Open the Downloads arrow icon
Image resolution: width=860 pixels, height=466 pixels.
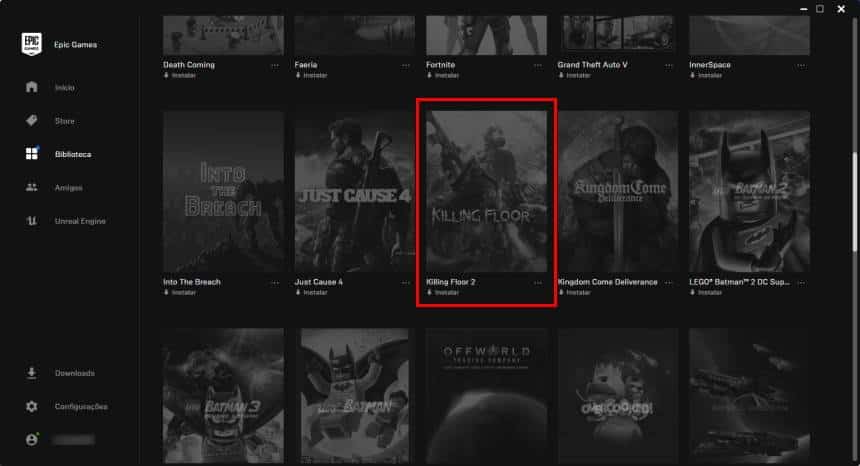pos(32,373)
